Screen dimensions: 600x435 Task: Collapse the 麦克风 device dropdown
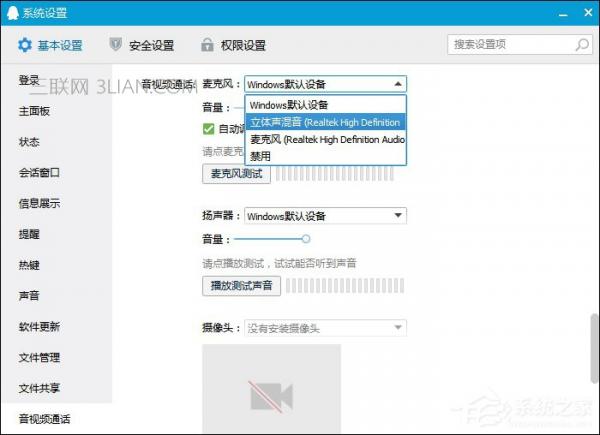pos(398,84)
